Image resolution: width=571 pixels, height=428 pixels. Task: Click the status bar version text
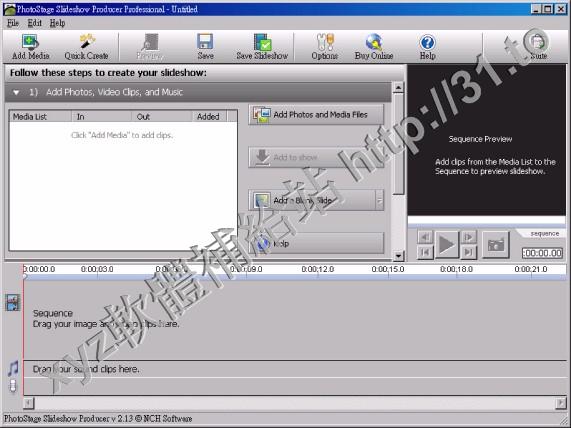(98, 419)
